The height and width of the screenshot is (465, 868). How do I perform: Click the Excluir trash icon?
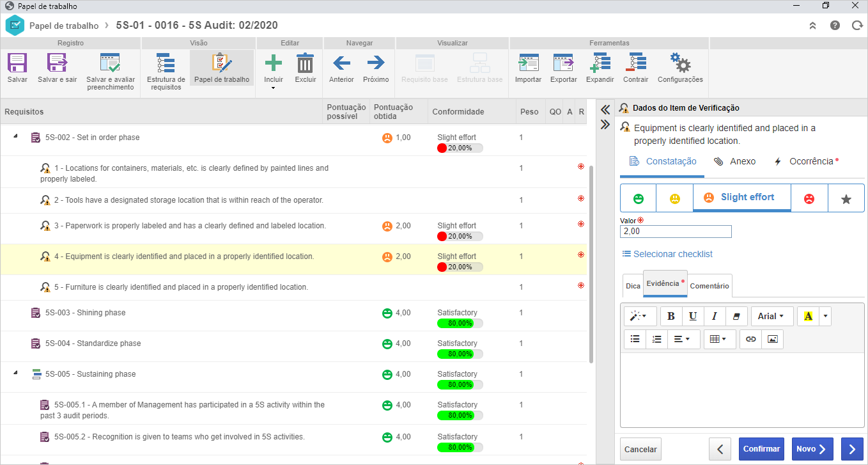pyautogui.click(x=306, y=63)
